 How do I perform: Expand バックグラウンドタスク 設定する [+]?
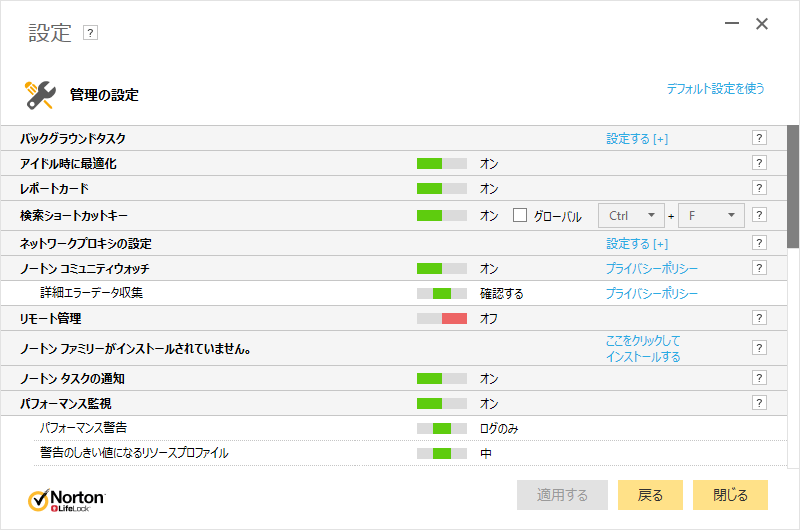(636, 139)
